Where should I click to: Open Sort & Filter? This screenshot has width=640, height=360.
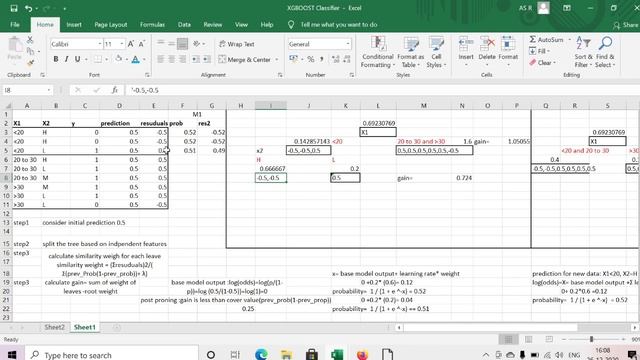[x=583, y=53]
